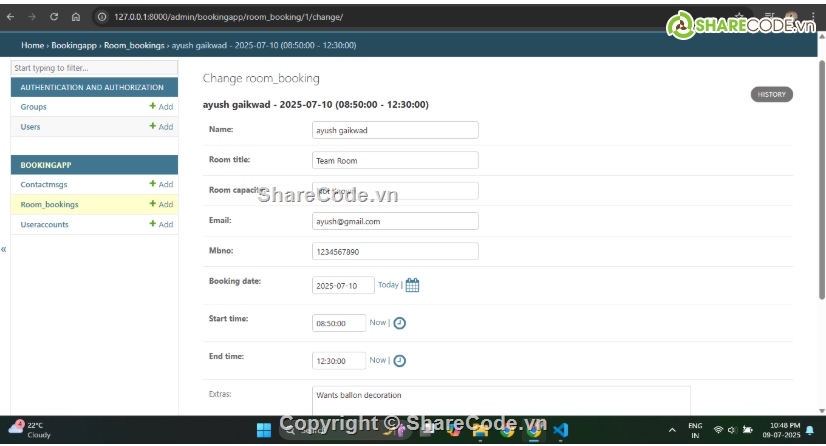This screenshot has width=826, height=446.
Task: Click the Email input field
Action: click(395, 221)
